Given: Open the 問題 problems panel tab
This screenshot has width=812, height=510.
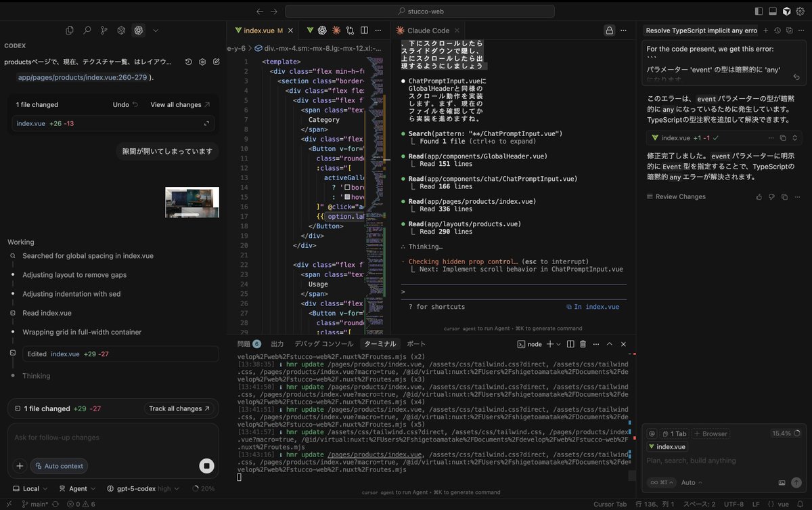Looking at the screenshot, I should (248, 344).
